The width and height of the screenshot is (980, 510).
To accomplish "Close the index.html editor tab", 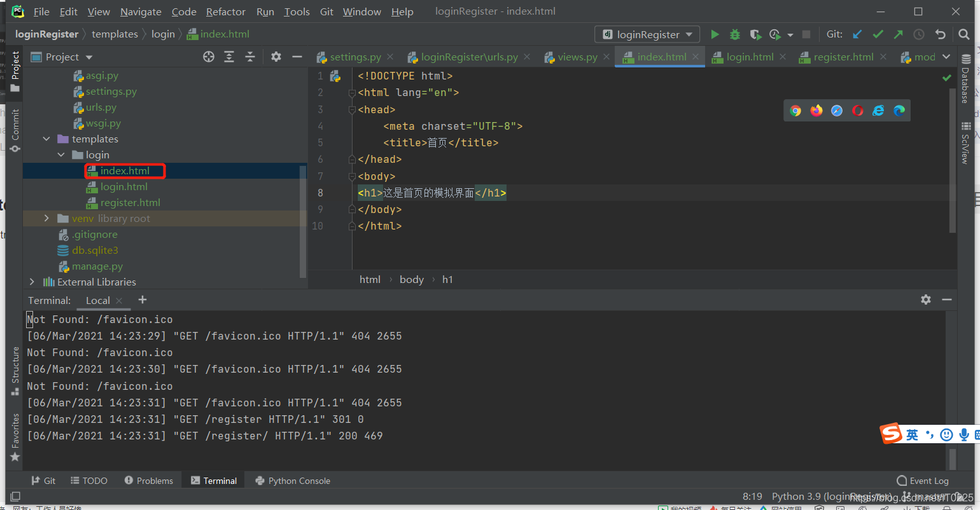I will pyautogui.click(x=696, y=57).
